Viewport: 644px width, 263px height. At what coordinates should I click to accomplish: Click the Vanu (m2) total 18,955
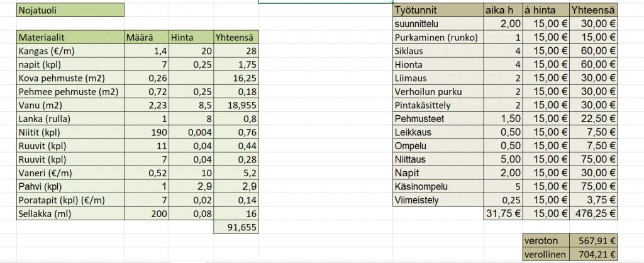point(236,105)
